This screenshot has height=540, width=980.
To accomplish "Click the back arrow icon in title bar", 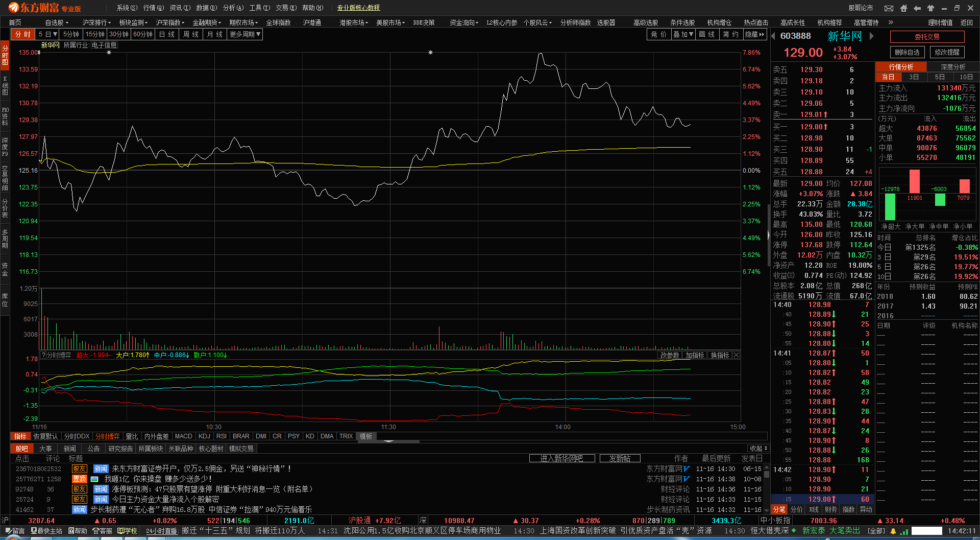I will coord(917,8).
